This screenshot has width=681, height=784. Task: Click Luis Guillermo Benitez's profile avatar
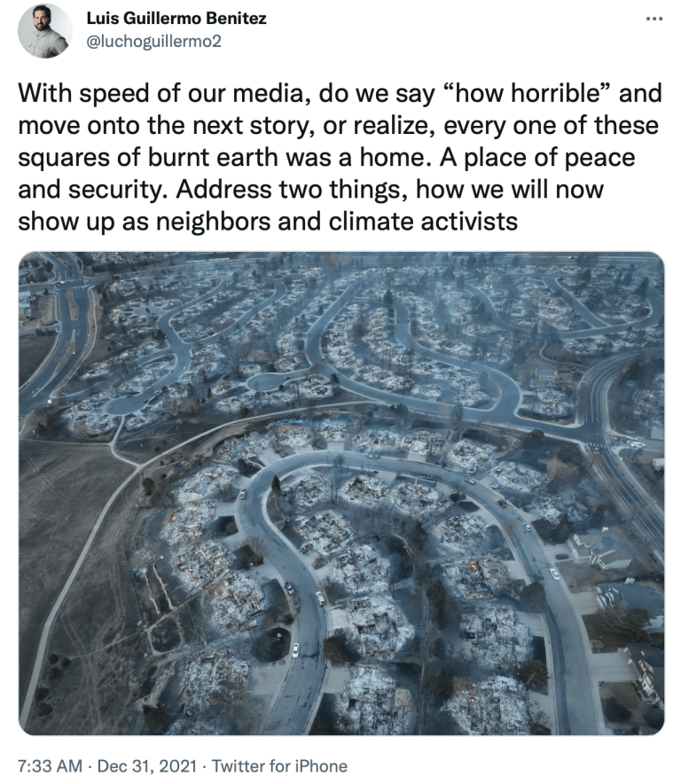point(45,31)
